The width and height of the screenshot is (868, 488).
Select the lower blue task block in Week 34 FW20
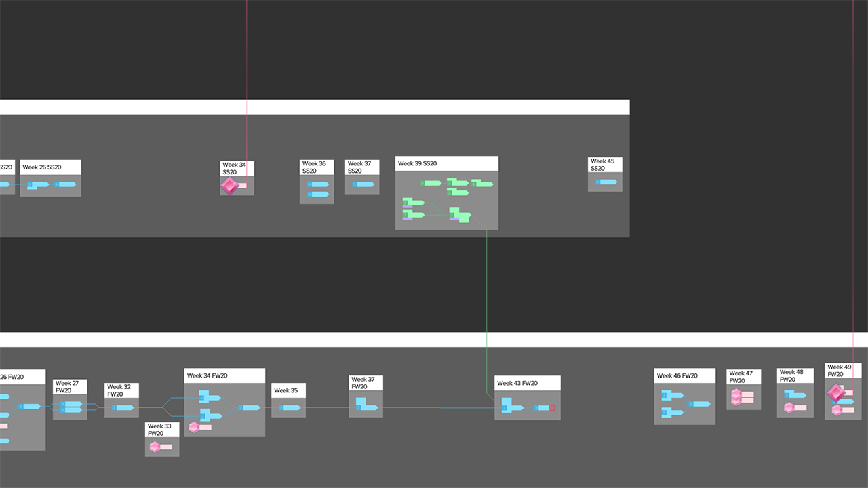tap(210, 415)
